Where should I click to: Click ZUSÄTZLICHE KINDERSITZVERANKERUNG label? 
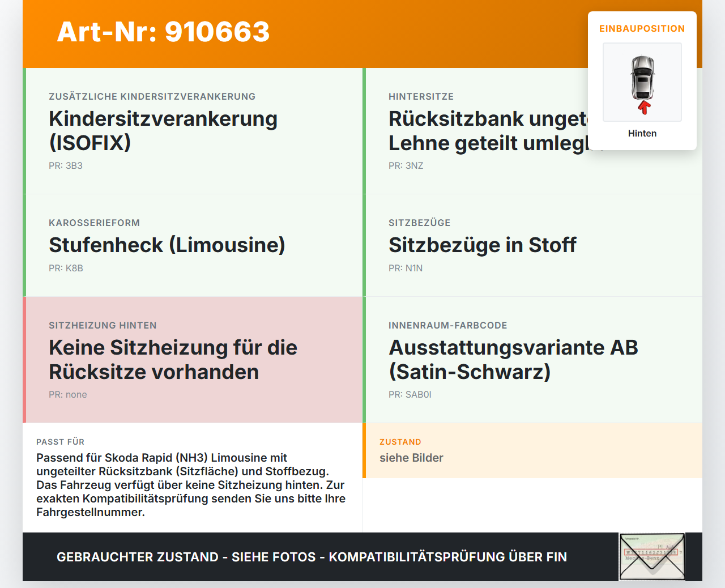click(x=152, y=96)
